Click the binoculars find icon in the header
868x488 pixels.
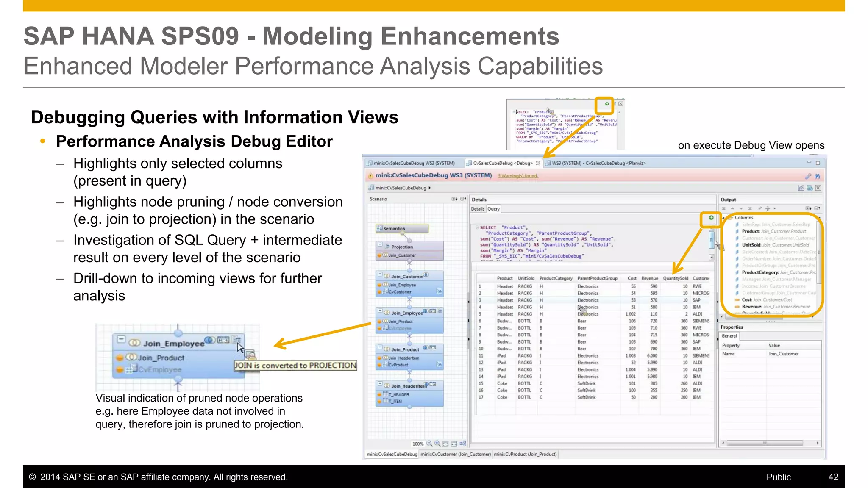(817, 176)
